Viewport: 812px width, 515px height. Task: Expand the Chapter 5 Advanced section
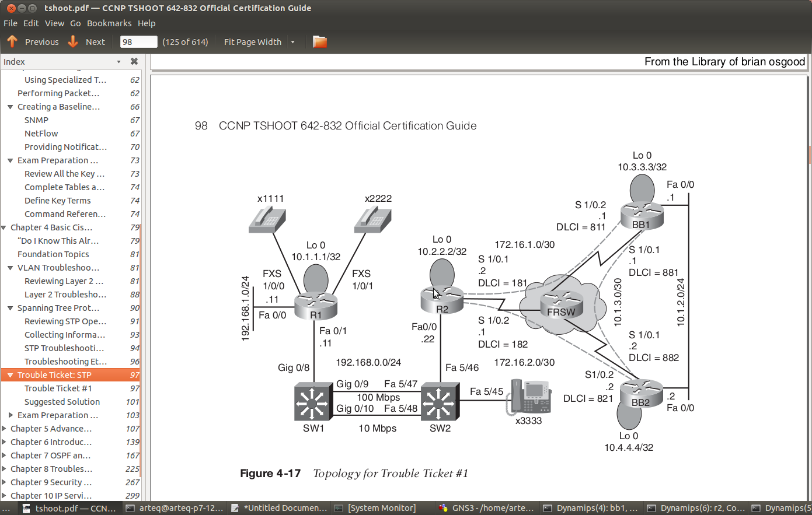4,429
